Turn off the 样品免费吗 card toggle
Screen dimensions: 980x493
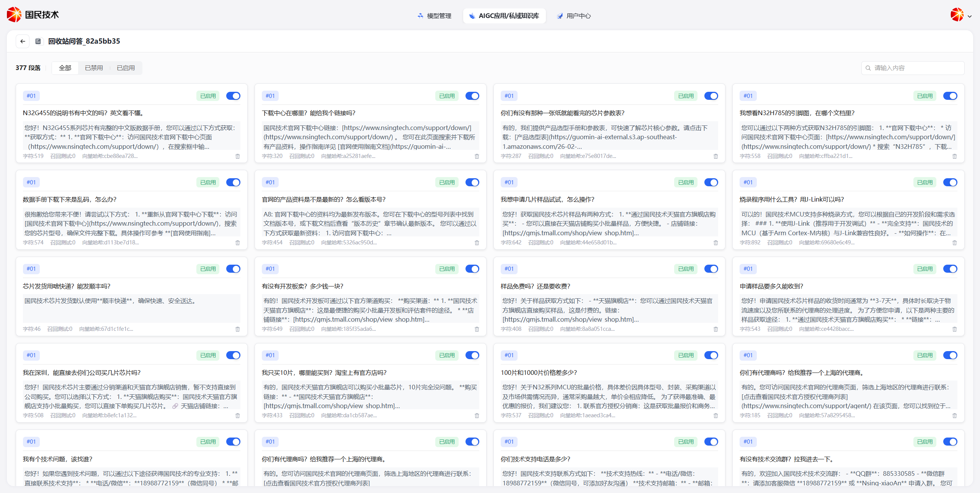711,269
